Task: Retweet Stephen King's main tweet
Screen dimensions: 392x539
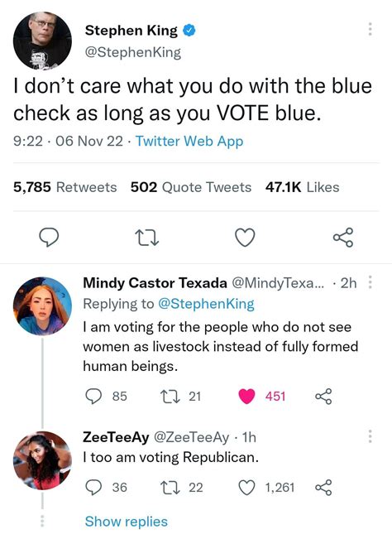Action: click(147, 238)
